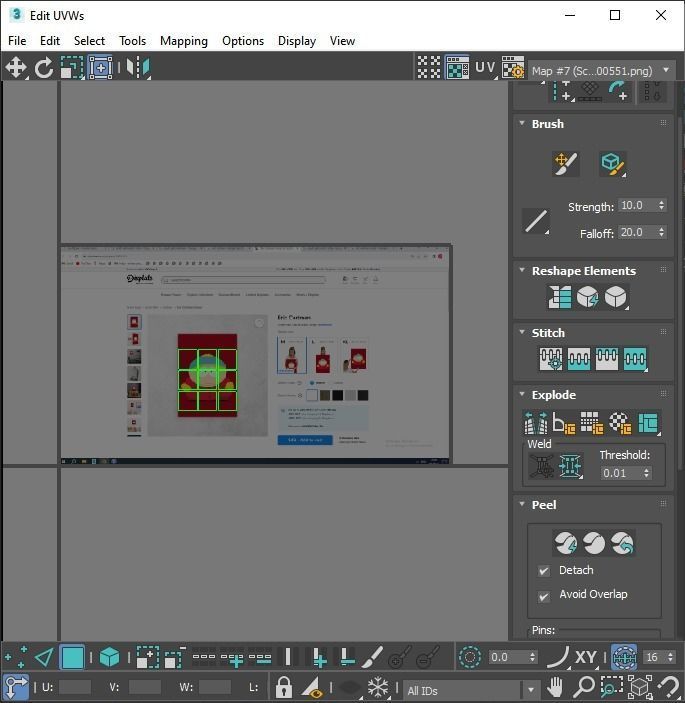Click the Flatten by Material ID icon
This screenshot has width=685, height=703.
tap(620, 423)
